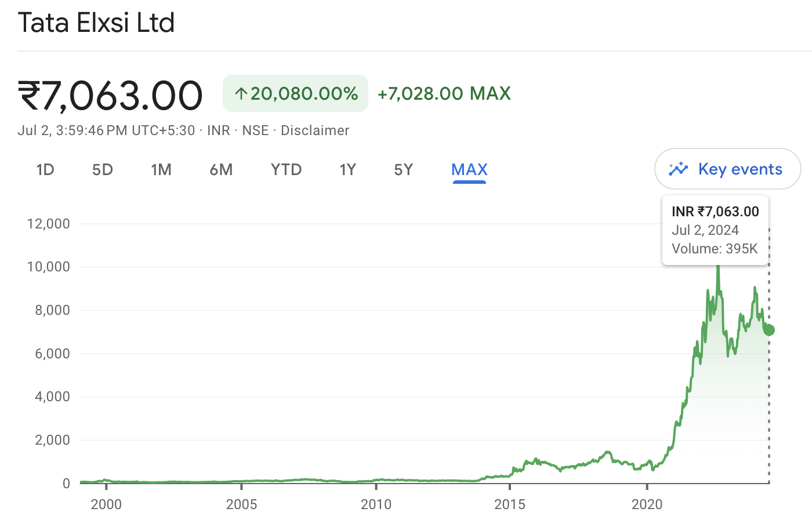Image resolution: width=812 pixels, height=523 pixels.
Task: Select the YTD range
Action: click(285, 169)
